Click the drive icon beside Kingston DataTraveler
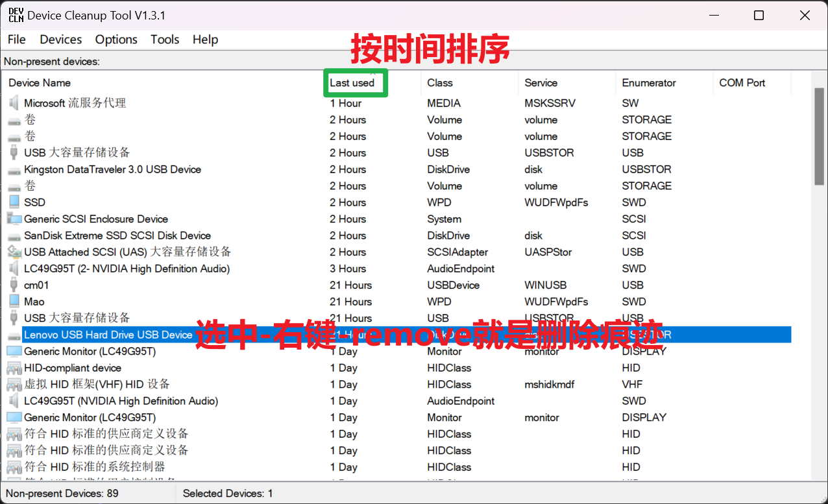Image resolution: width=828 pixels, height=504 pixels. (x=14, y=170)
